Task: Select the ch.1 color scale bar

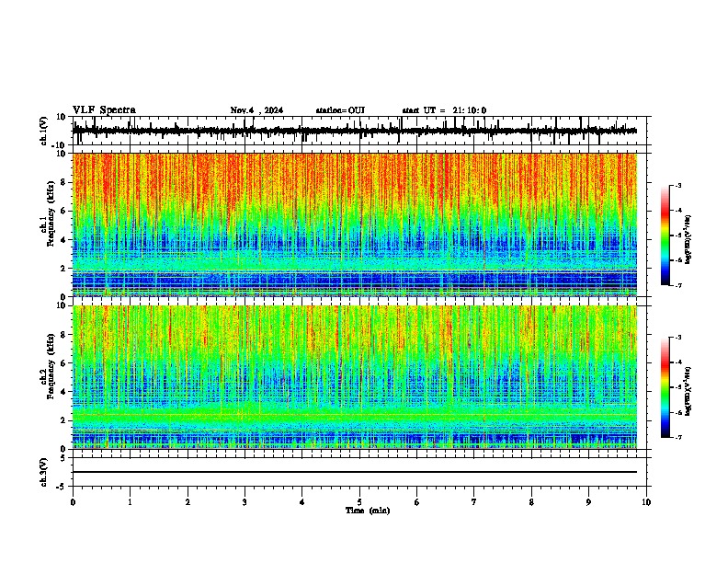Action: pyautogui.click(x=665, y=236)
